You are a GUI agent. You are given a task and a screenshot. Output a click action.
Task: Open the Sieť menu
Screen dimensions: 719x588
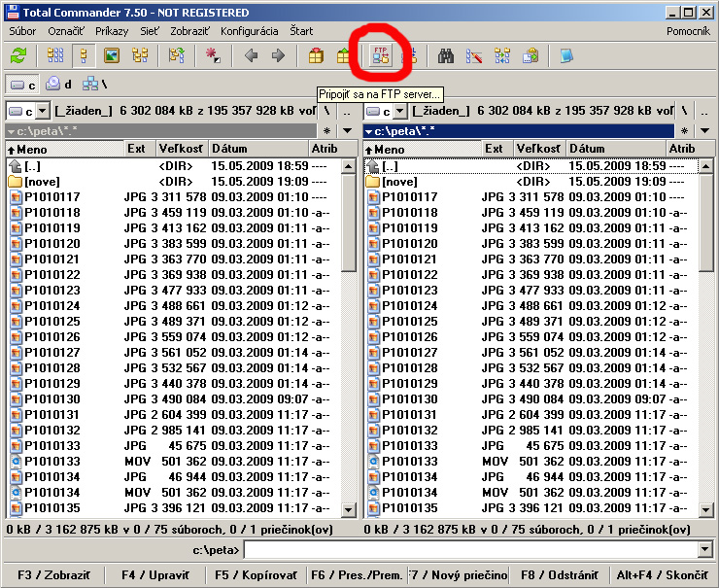149,31
